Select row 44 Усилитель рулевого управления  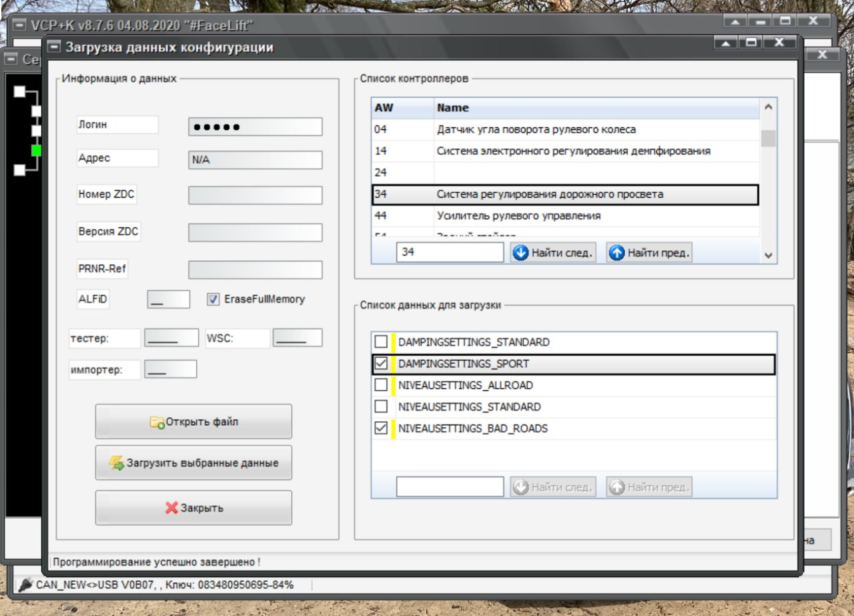(x=566, y=216)
